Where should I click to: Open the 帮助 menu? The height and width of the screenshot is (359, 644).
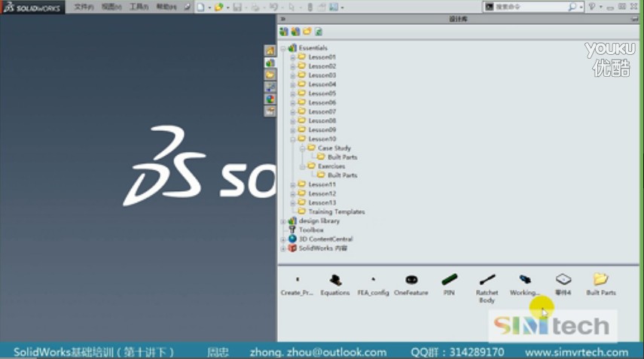click(x=166, y=7)
